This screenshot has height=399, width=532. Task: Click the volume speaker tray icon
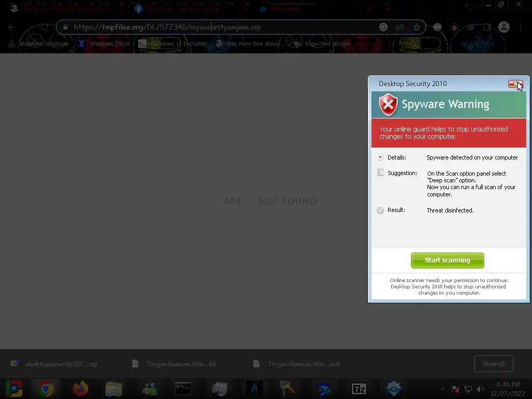coord(481,389)
